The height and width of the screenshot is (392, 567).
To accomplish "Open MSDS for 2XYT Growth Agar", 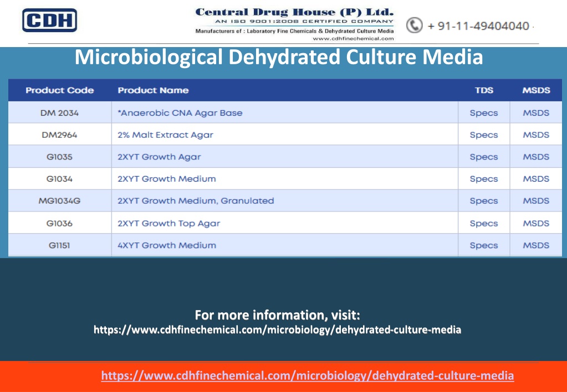I will click(x=536, y=157).
